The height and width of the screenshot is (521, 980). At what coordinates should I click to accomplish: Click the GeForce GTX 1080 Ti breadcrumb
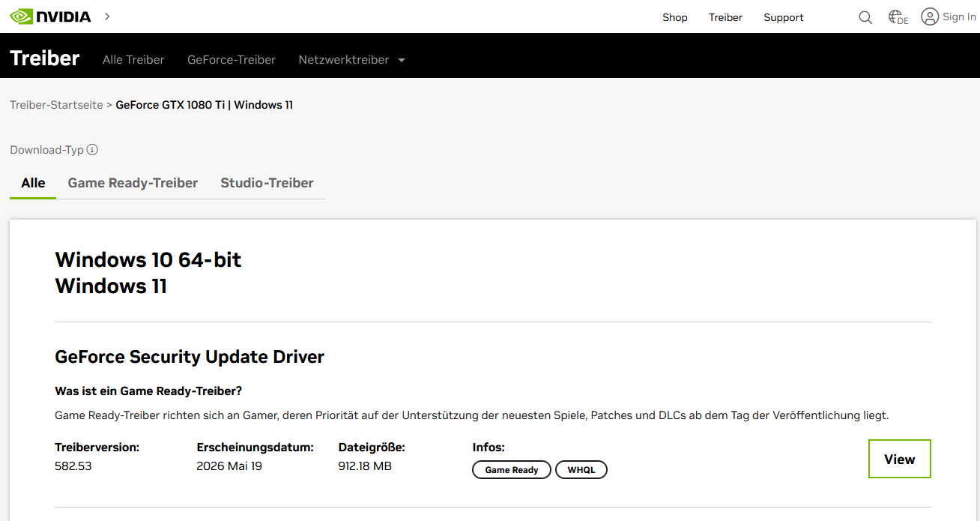pyautogui.click(x=205, y=105)
